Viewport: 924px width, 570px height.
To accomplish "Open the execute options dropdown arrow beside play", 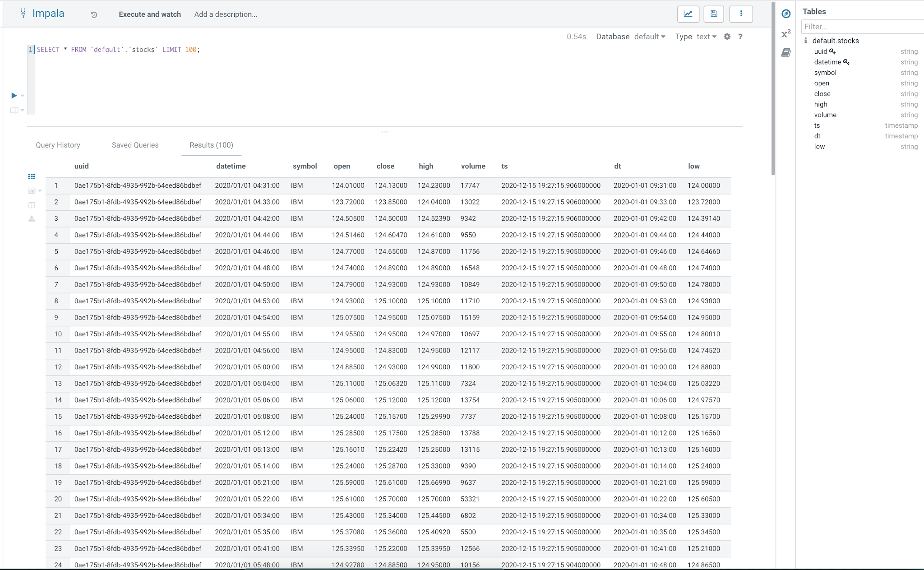I will point(23,96).
